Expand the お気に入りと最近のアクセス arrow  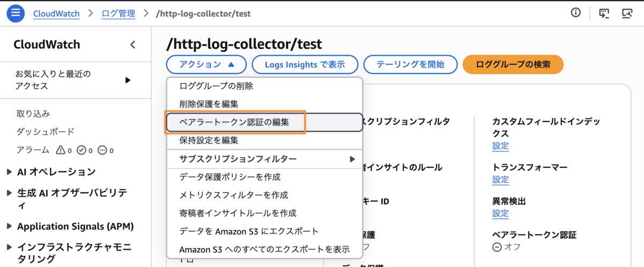click(128, 80)
